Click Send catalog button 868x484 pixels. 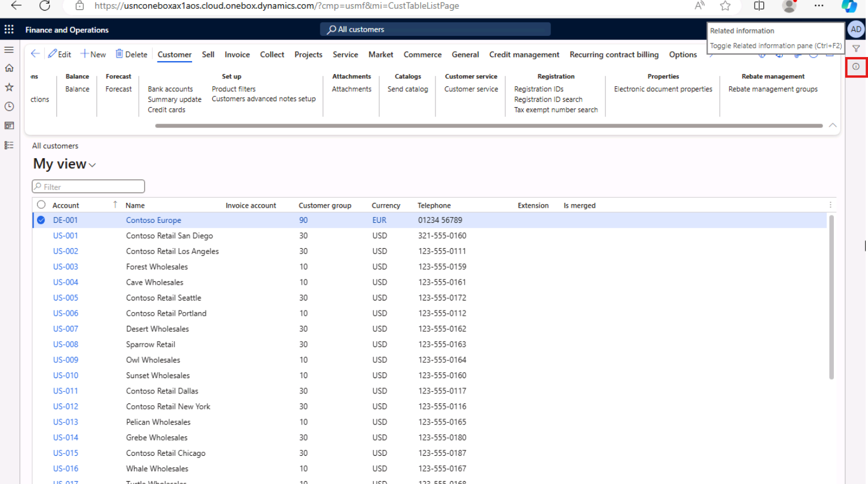pos(408,89)
